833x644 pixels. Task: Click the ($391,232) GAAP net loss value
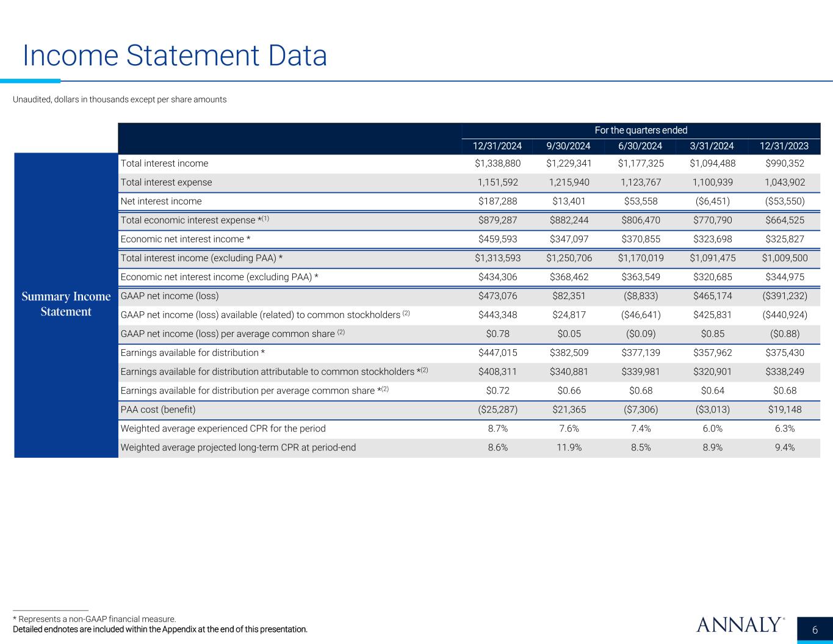point(784,296)
